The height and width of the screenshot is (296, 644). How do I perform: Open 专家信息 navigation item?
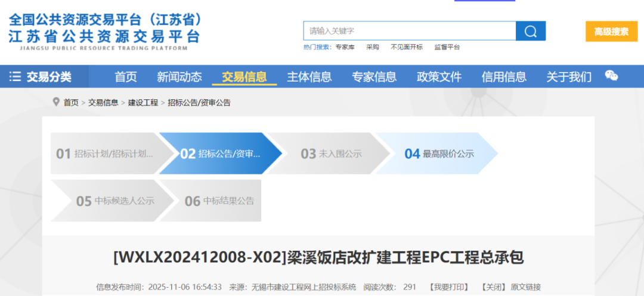click(374, 77)
